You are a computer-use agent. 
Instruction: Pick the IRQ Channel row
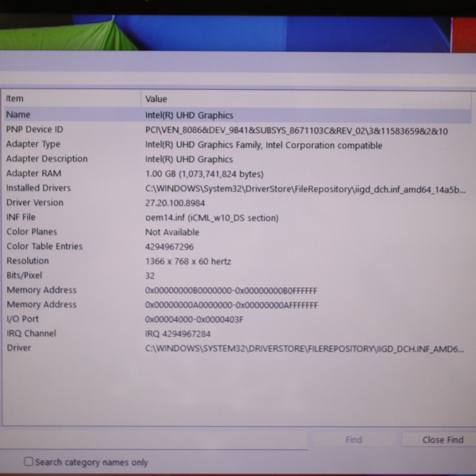(31, 333)
